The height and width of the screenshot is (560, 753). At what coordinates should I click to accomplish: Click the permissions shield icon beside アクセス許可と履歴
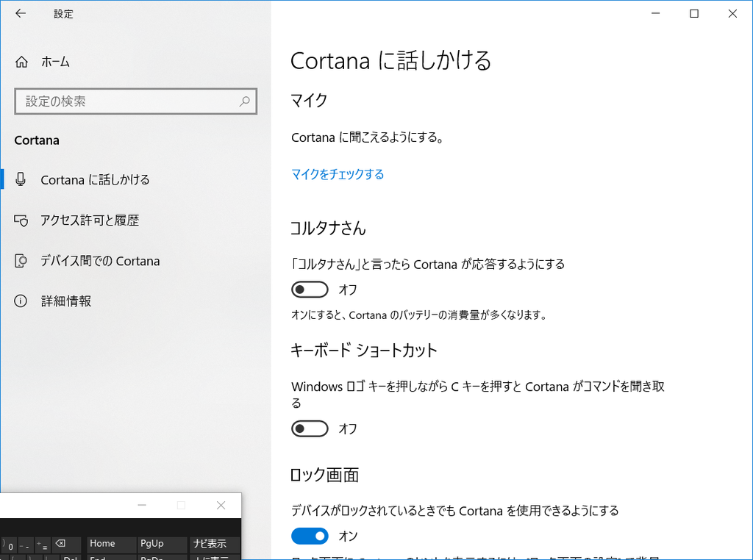tap(21, 220)
